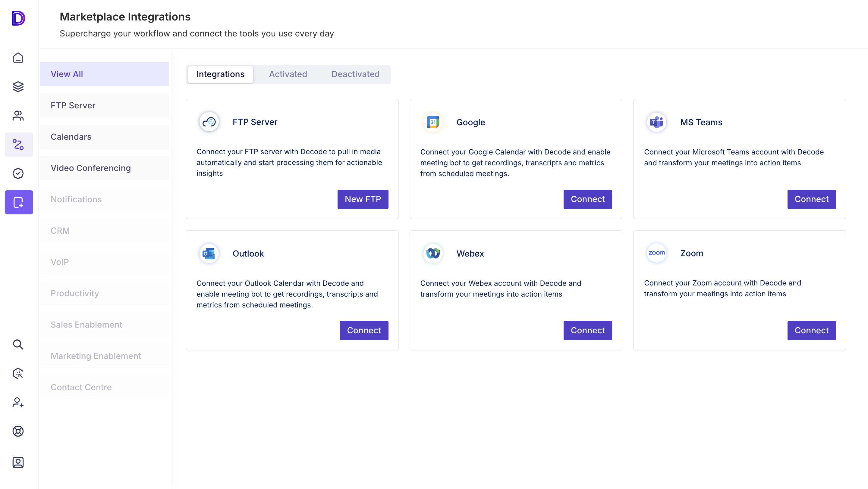The width and height of the screenshot is (868, 489).
Task: Click the Google Calendar icon
Action: [433, 122]
